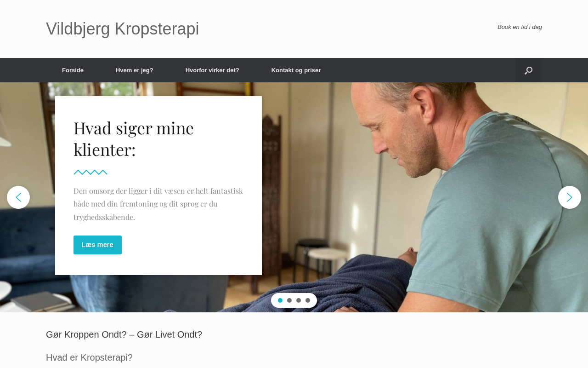The height and width of the screenshot is (368, 588).
Task: Go to the previous slide with left arrow
Action: (18, 197)
